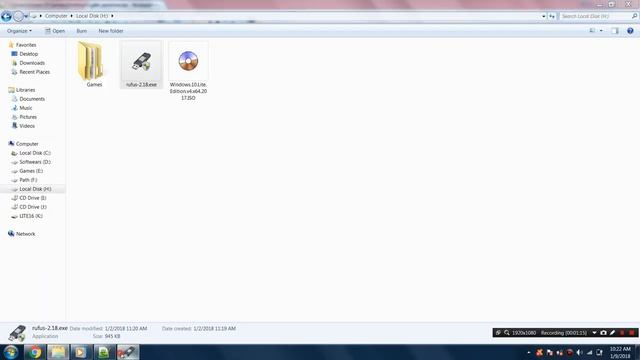Click the Forward navigation arrow
The height and width of the screenshot is (360, 640).
tap(18, 16)
